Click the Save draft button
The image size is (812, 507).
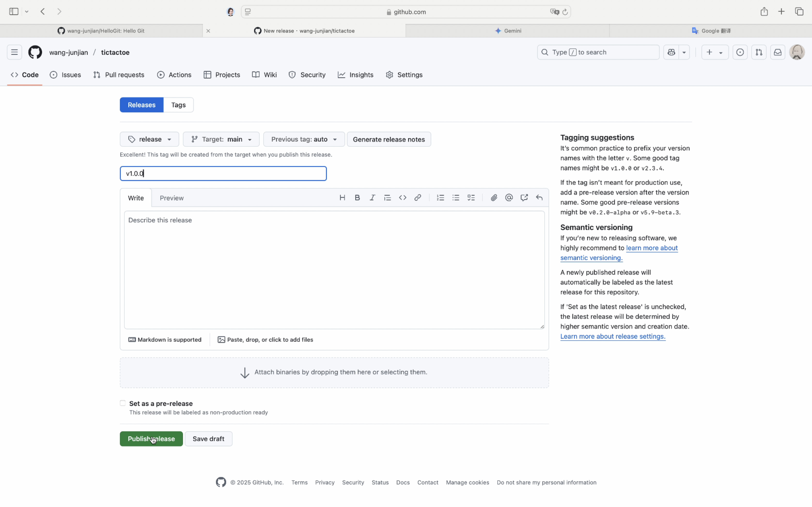(208, 438)
